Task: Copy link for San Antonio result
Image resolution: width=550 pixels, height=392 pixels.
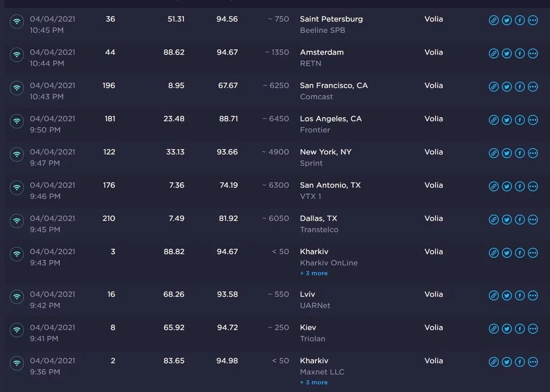Action: pyautogui.click(x=494, y=186)
